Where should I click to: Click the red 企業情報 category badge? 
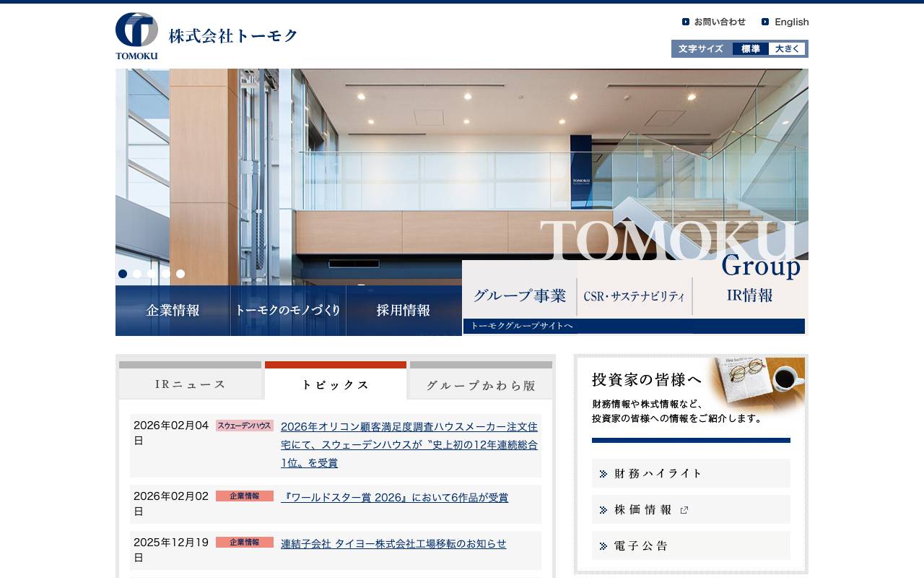tap(244, 496)
